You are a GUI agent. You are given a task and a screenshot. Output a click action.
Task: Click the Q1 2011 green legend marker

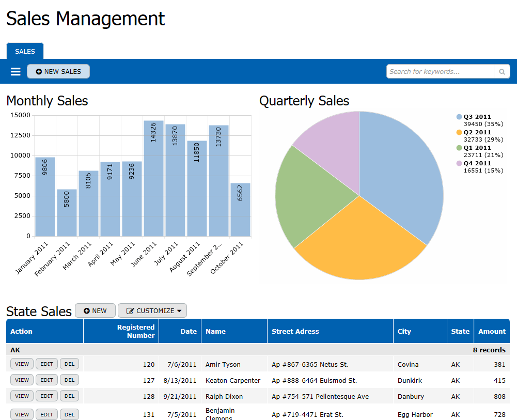(x=459, y=148)
